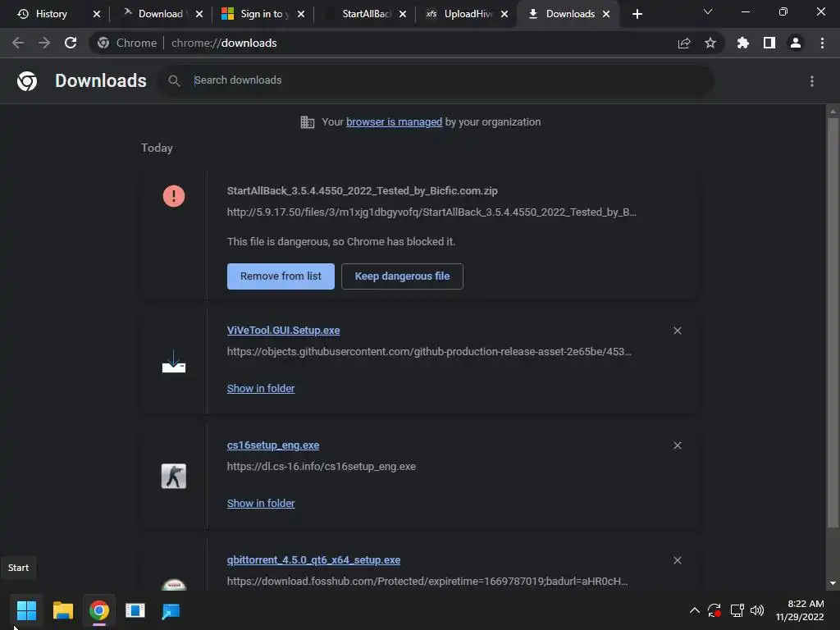The height and width of the screenshot is (630, 840).
Task: Switch to the History tab
Action: coord(51,14)
